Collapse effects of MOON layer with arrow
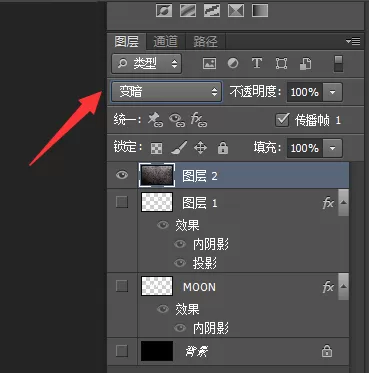The height and width of the screenshot is (373, 369). [x=343, y=286]
